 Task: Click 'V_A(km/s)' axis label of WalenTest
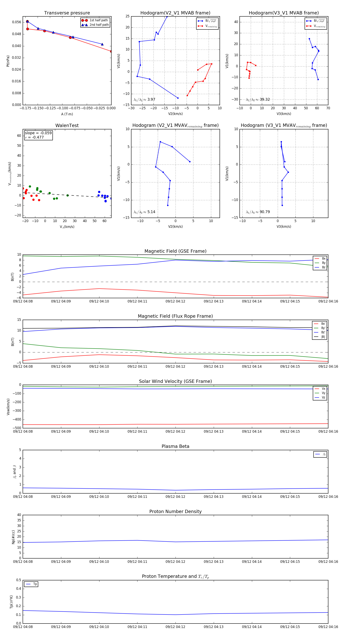pyautogui.click(x=67, y=227)
